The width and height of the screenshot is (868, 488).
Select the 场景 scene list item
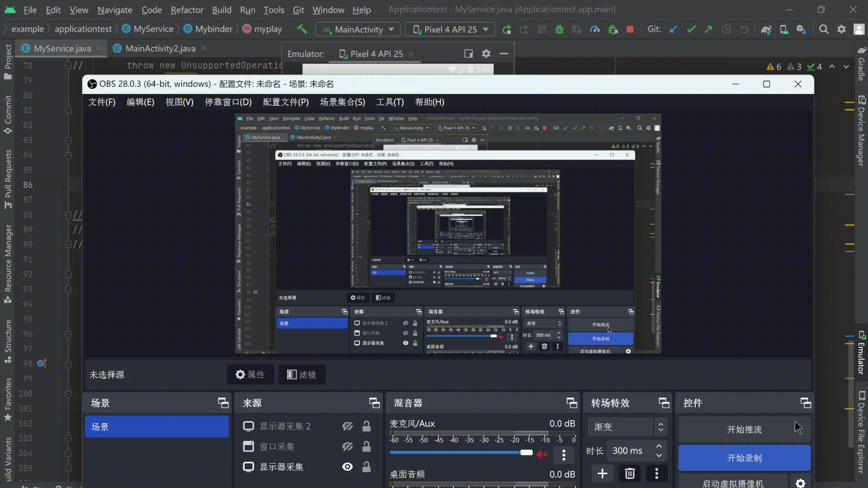pyautogui.click(x=157, y=427)
